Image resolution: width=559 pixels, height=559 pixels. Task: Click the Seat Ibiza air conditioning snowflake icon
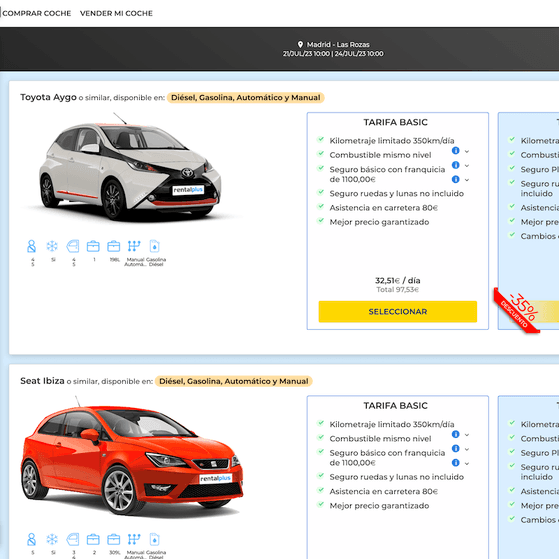[x=52, y=539]
